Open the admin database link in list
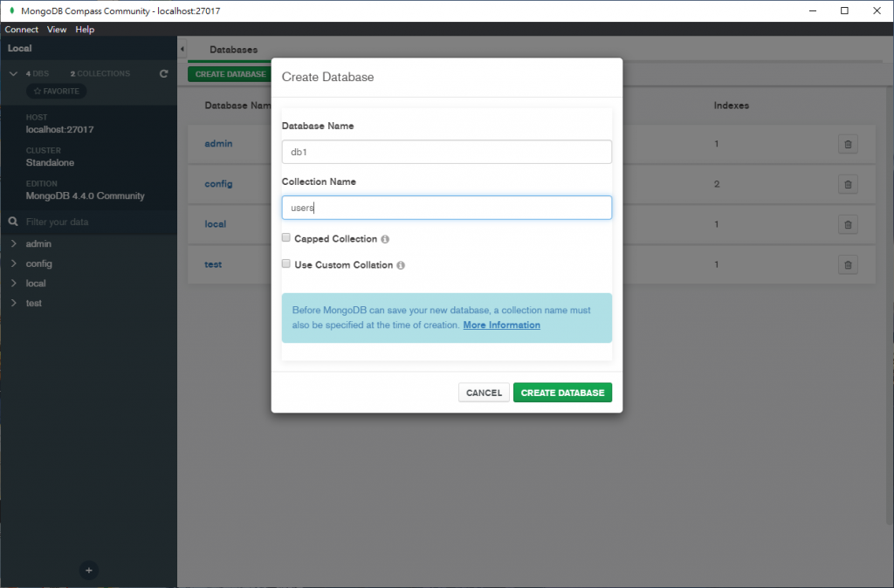The image size is (894, 588). click(218, 144)
